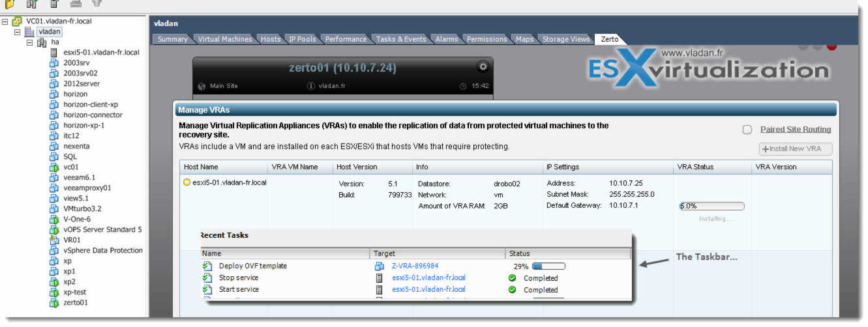868x327 pixels.
Task: Enable the Paired Site Routing checkbox
Action: click(x=747, y=130)
